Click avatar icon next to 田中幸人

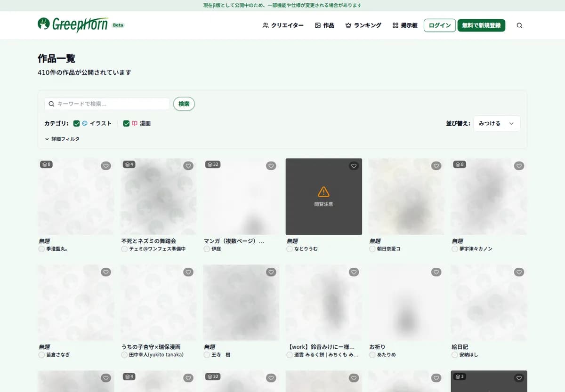click(x=124, y=355)
